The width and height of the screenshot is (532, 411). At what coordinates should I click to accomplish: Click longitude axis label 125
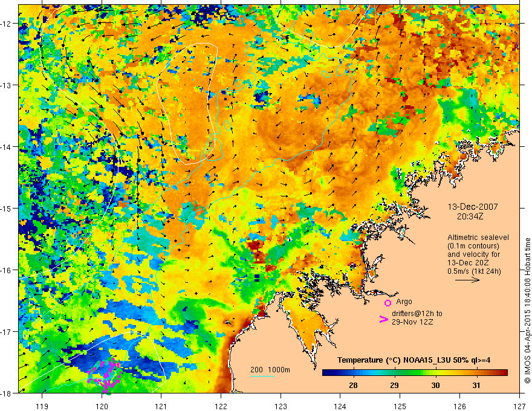pyautogui.click(x=400, y=406)
